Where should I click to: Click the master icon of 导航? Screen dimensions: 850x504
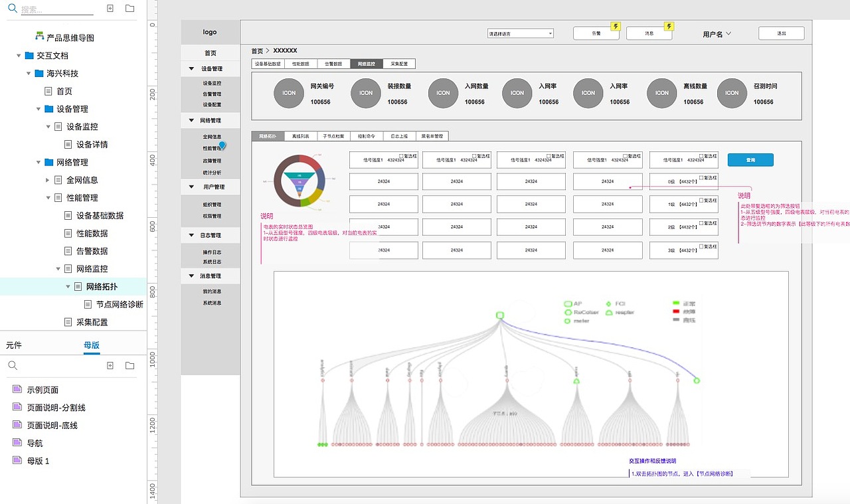[17, 443]
